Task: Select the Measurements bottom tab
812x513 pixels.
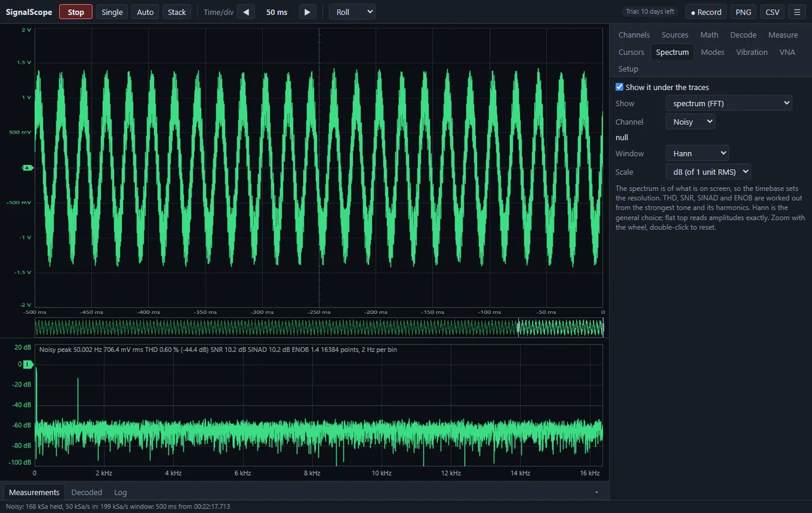Action: 34,492
